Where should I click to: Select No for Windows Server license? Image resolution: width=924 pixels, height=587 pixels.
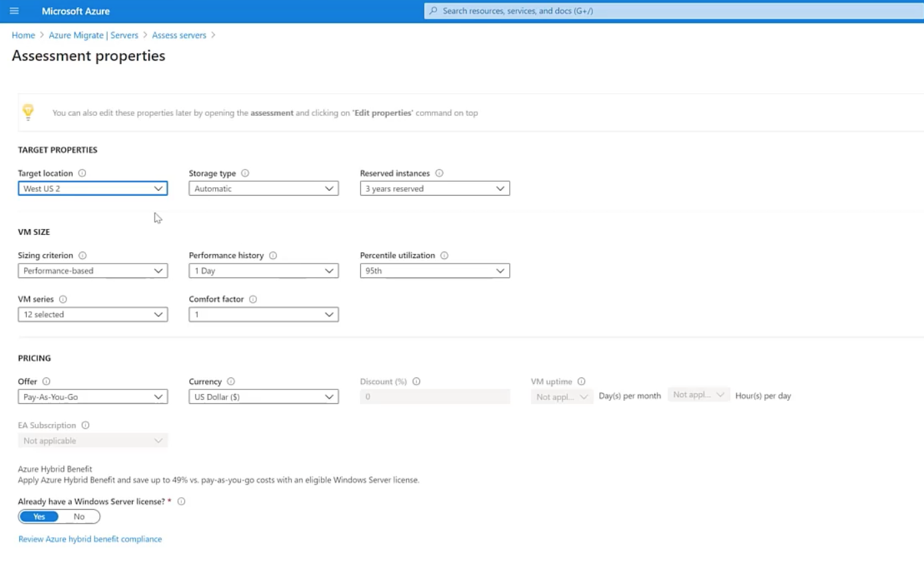tap(79, 516)
